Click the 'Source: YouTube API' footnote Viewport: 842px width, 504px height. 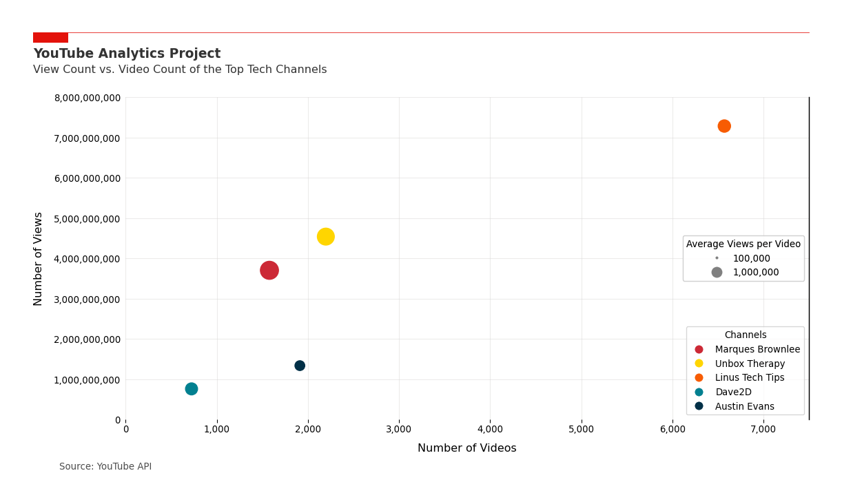pos(105,467)
